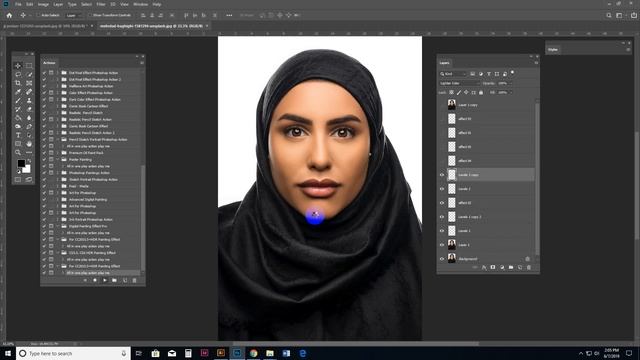Select the Move tool in the toolbox
This screenshot has width=640, height=360.
[18, 66]
